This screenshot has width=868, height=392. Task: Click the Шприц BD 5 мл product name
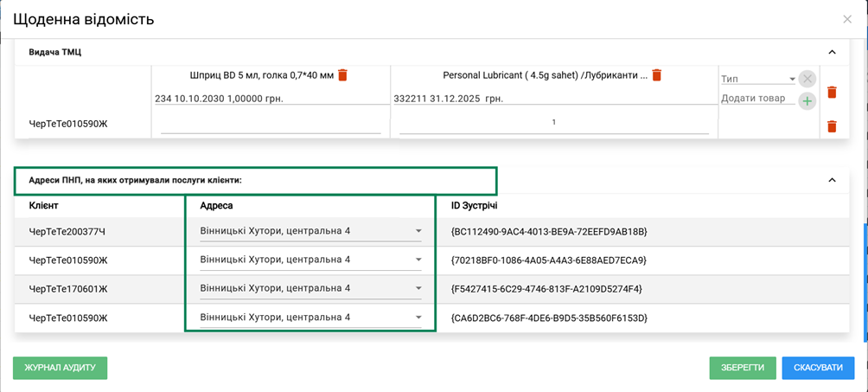coord(262,74)
